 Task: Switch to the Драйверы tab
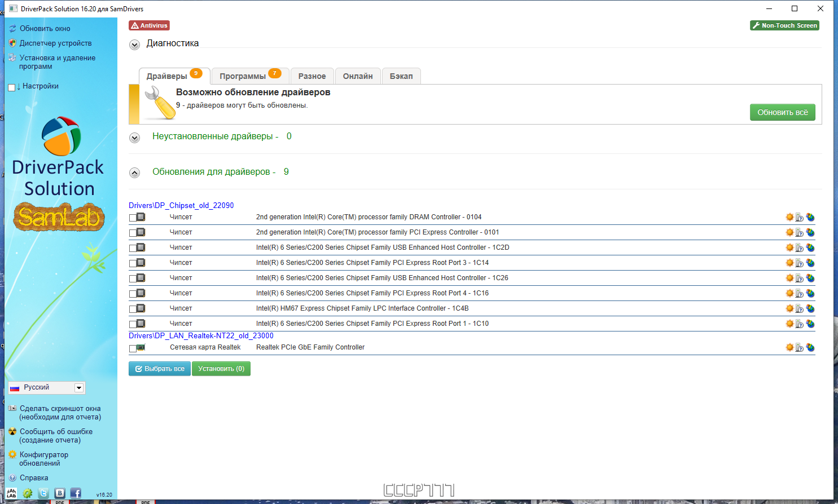pos(174,76)
